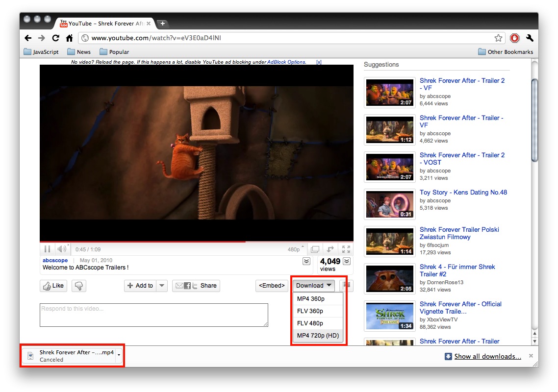Click the page vertical scrollbar thumb
This screenshot has width=558, height=392.
tap(534, 120)
